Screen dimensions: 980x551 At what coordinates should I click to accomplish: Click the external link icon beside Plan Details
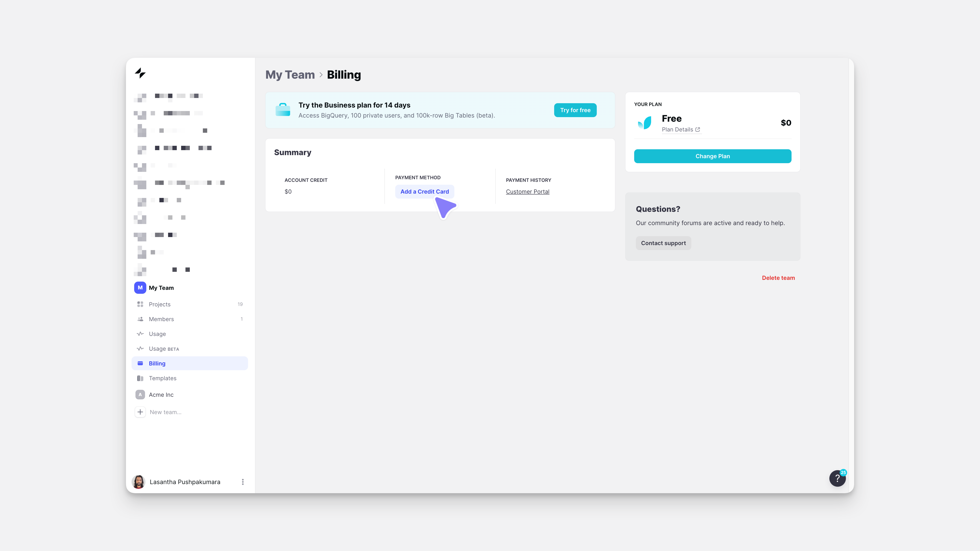[x=697, y=129]
